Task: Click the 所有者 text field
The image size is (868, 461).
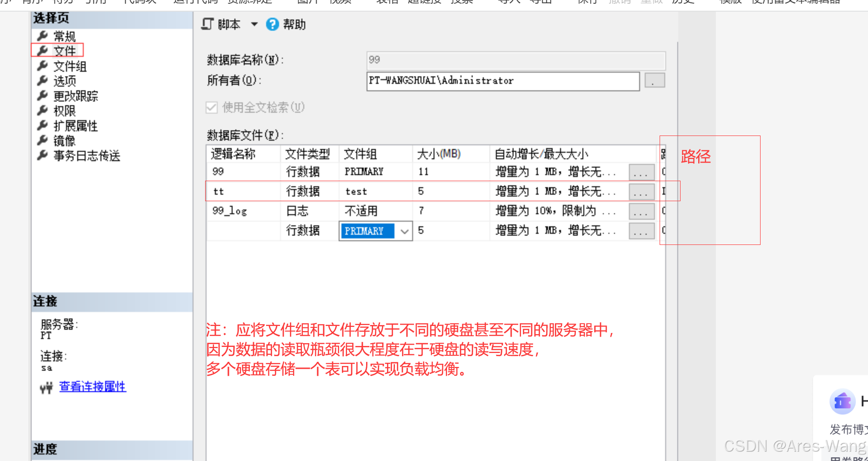Action: coord(503,81)
